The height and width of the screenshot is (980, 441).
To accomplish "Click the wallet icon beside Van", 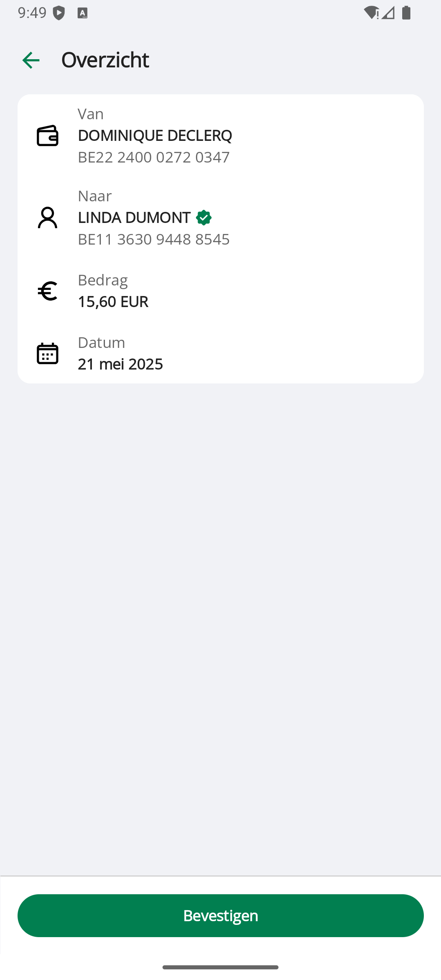I will 47,136.
